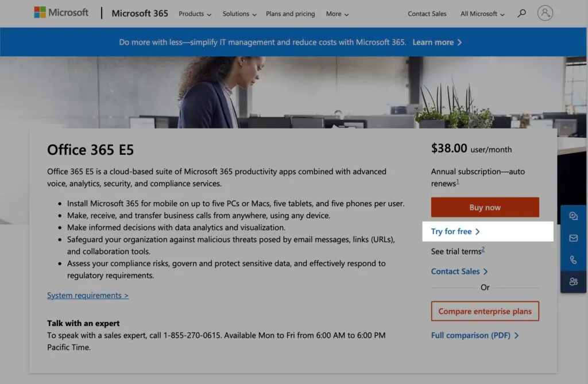Image resolution: width=588 pixels, height=384 pixels.
Task: Click the email envelope side icon
Action: (x=574, y=238)
